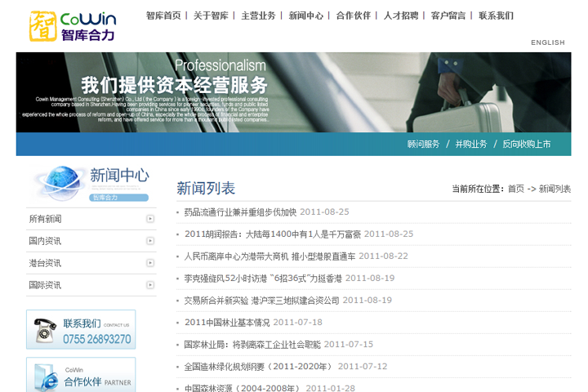Click the Professionalism hero banner image
Viewport: 588px width, 392px height.
(x=294, y=91)
